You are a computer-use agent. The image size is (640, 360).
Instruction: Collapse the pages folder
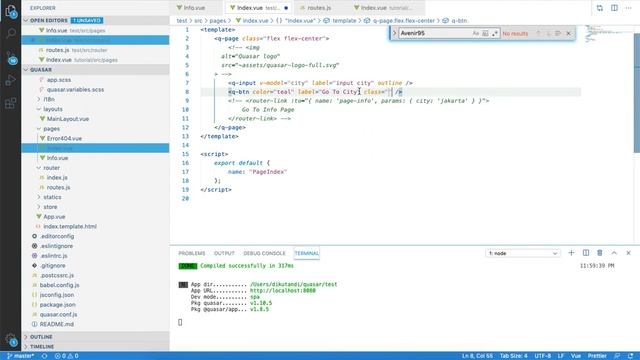(51, 129)
